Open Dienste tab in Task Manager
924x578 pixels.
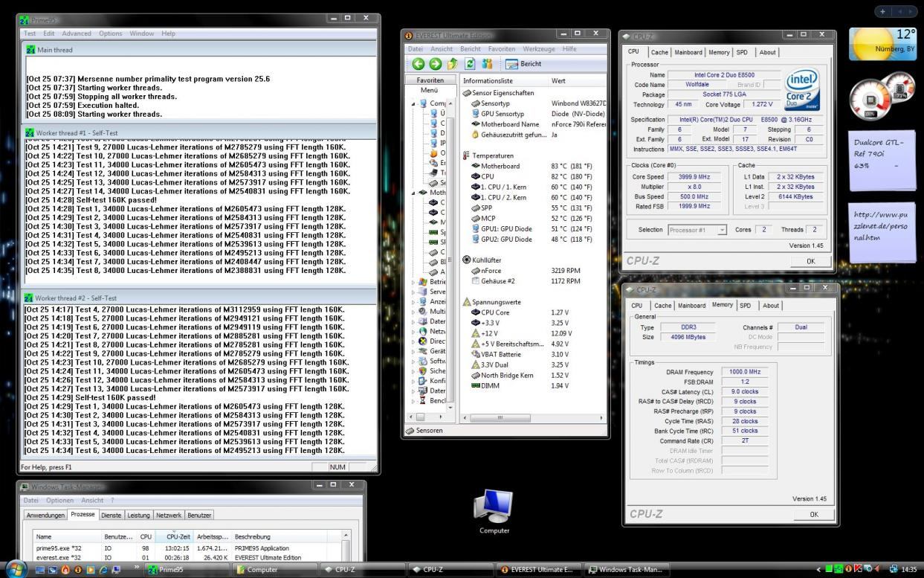click(x=112, y=515)
